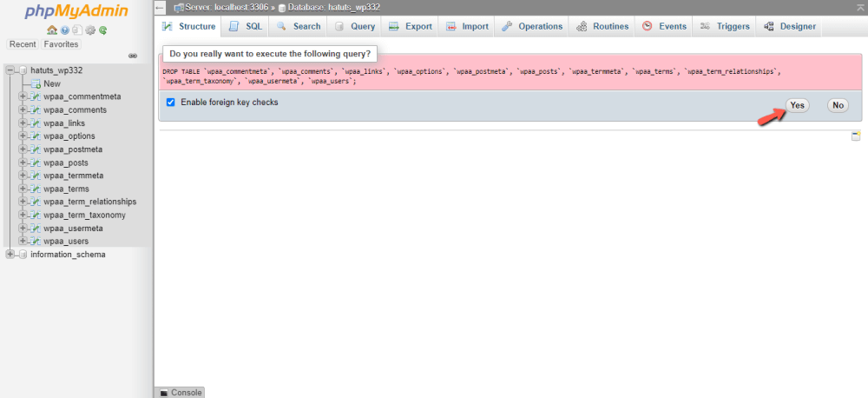Click table icon next to wpaa_comments
The image size is (868, 398).
click(x=36, y=109)
